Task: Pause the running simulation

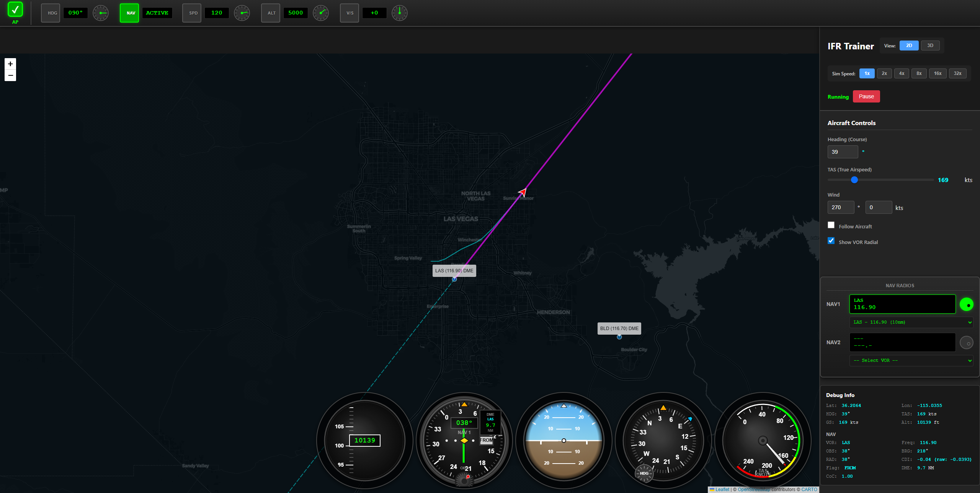Action: [x=866, y=96]
